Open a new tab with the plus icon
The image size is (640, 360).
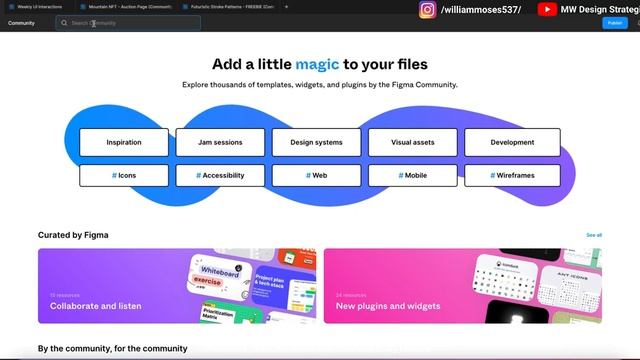pyautogui.click(x=286, y=7)
